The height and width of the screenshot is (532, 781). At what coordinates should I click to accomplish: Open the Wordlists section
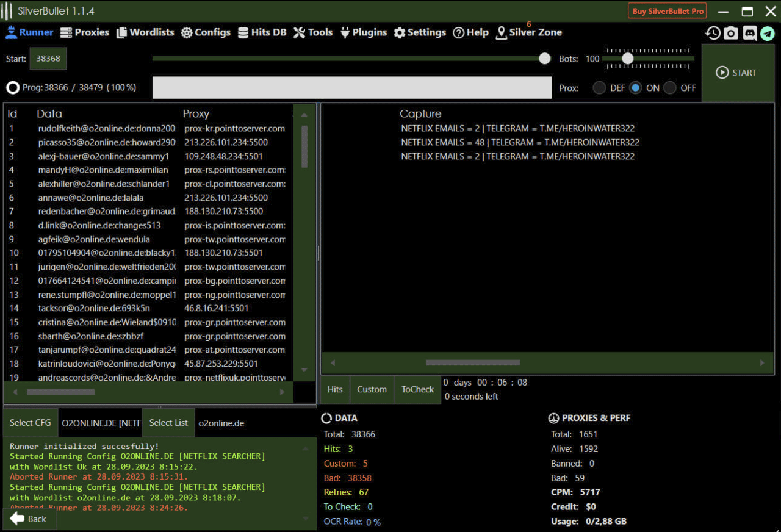[x=145, y=32]
